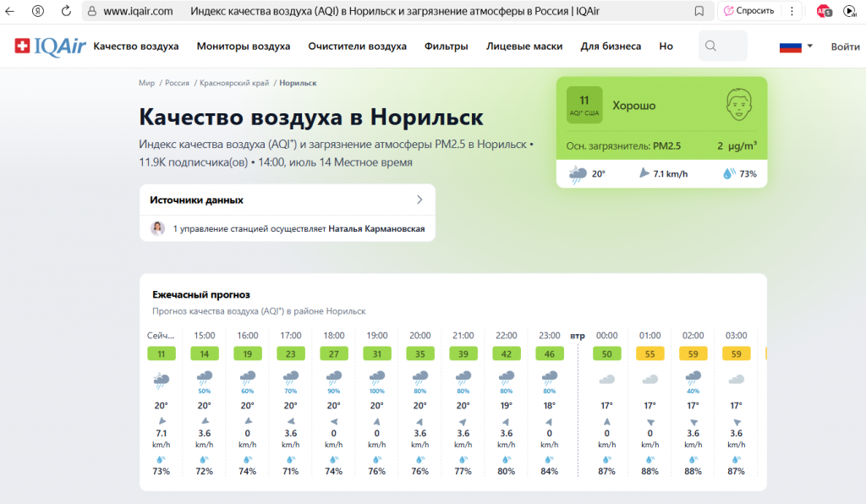Click Войти to sign in
This screenshot has width=866, height=504.
coord(845,47)
